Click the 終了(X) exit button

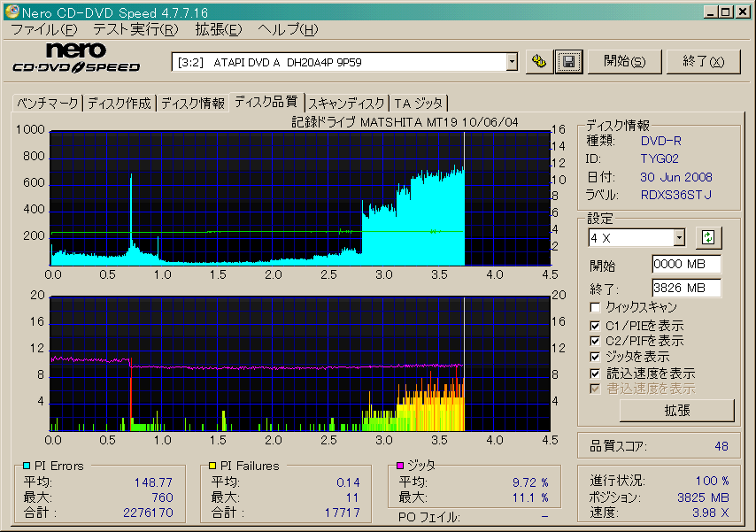[x=704, y=62]
